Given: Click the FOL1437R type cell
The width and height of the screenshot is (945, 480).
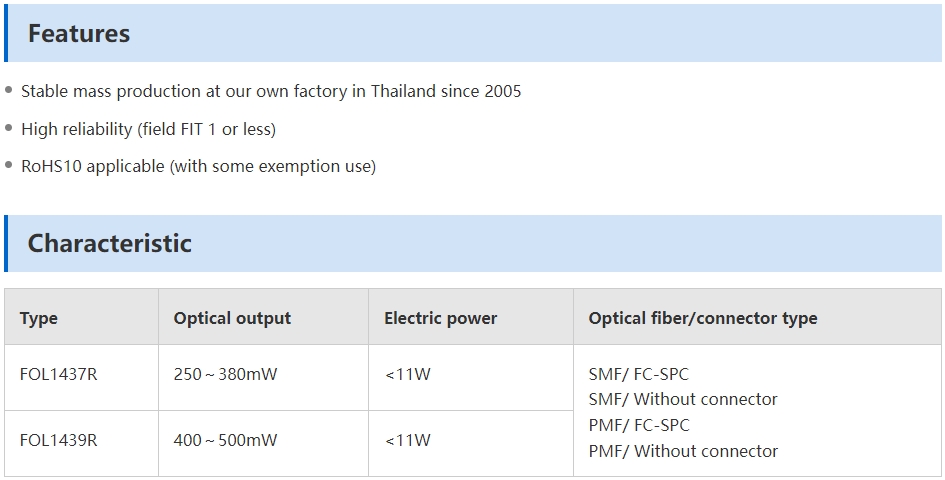Looking at the screenshot, I should pyautogui.click(x=58, y=374).
